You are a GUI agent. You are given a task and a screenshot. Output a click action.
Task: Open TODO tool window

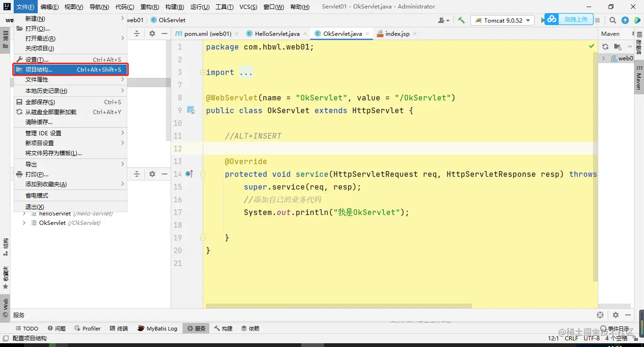(x=27, y=328)
